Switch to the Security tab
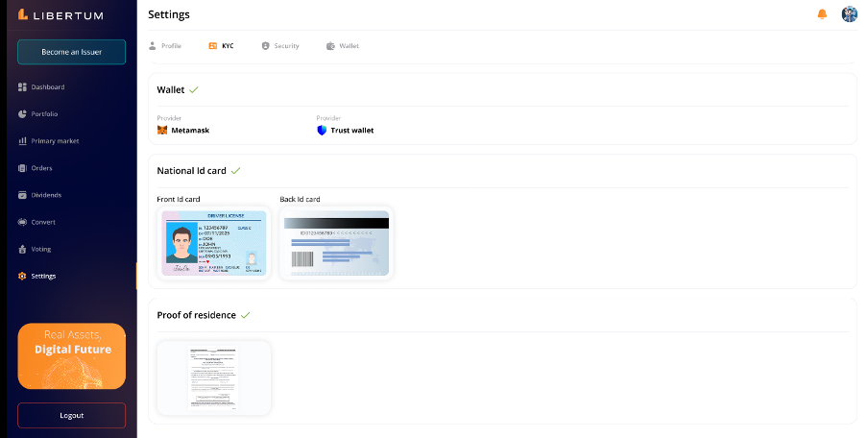868x438 pixels. [x=280, y=46]
